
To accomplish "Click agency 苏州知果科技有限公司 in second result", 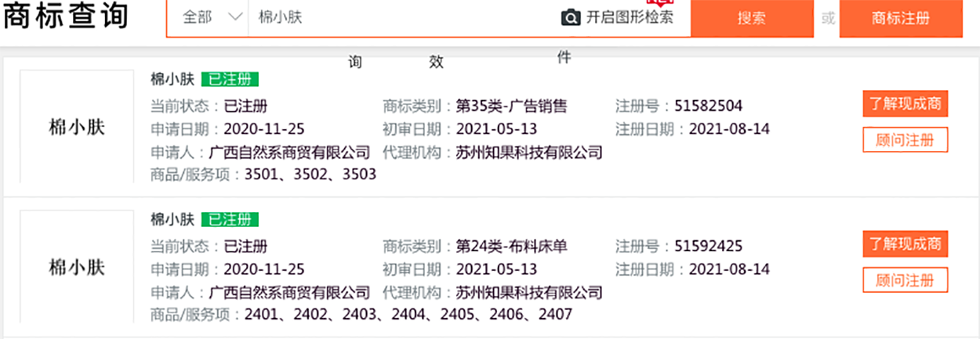I will 529,293.
